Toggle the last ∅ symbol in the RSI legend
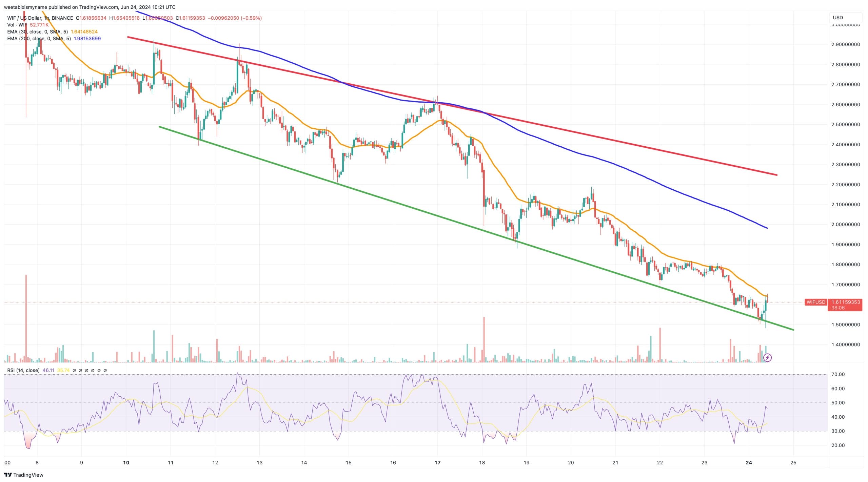The image size is (868, 482). (105, 370)
